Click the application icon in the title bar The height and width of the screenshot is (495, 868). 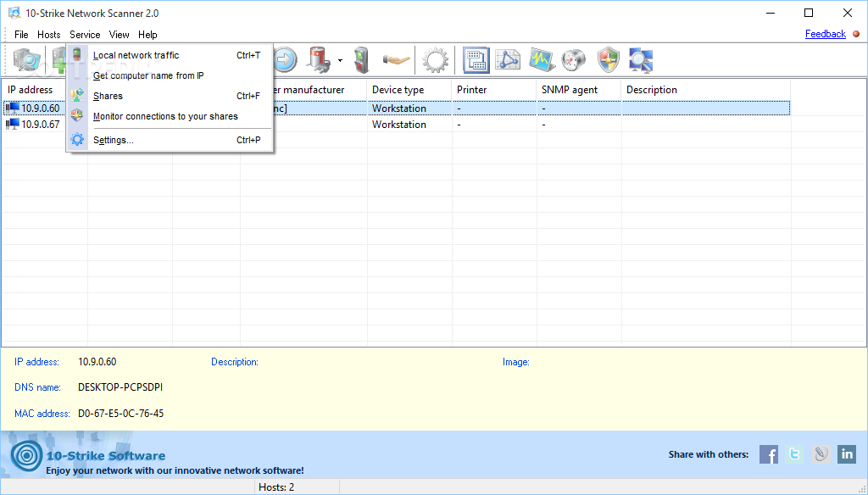pos(14,13)
